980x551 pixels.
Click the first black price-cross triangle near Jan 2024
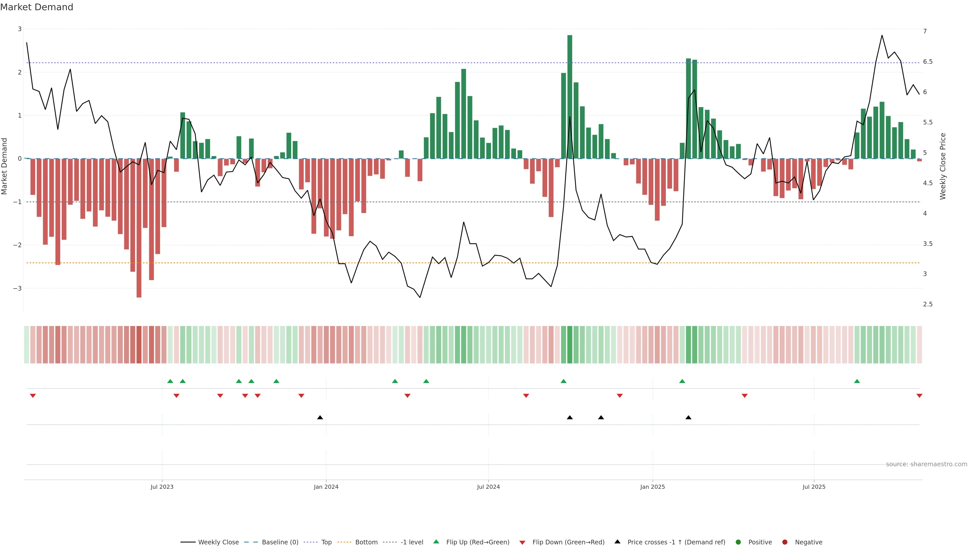click(320, 418)
